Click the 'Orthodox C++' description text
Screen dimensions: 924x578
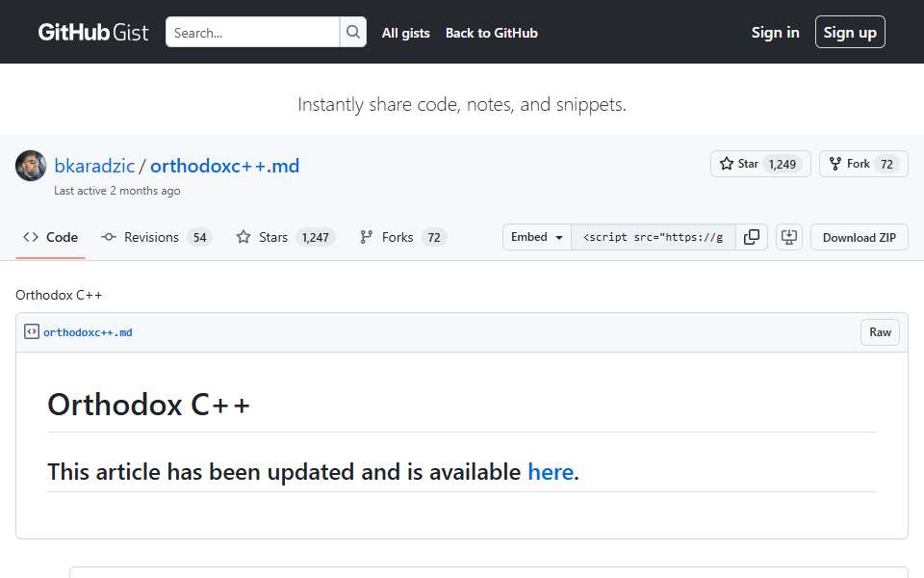[x=59, y=295]
